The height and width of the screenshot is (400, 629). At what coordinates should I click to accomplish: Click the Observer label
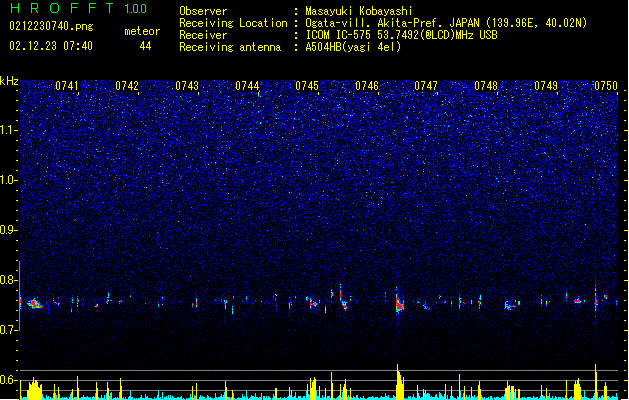point(203,11)
